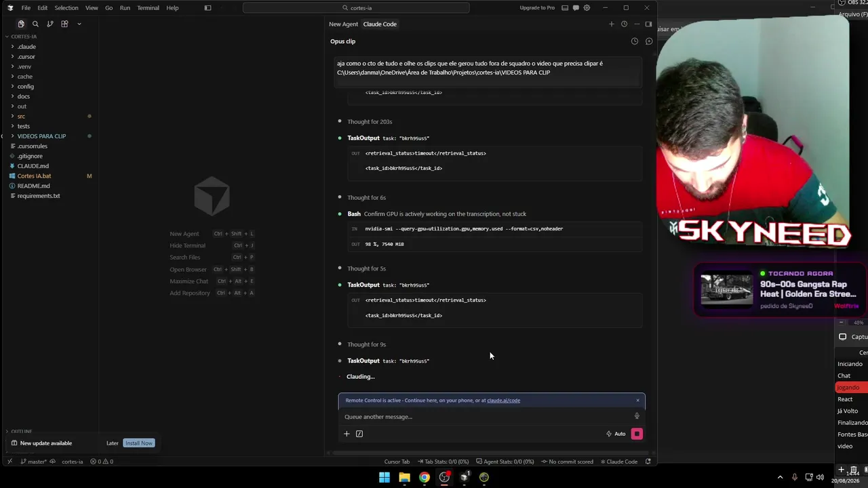
Task: Click the Upgrade to Pro button
Action: tap(537, 8)
